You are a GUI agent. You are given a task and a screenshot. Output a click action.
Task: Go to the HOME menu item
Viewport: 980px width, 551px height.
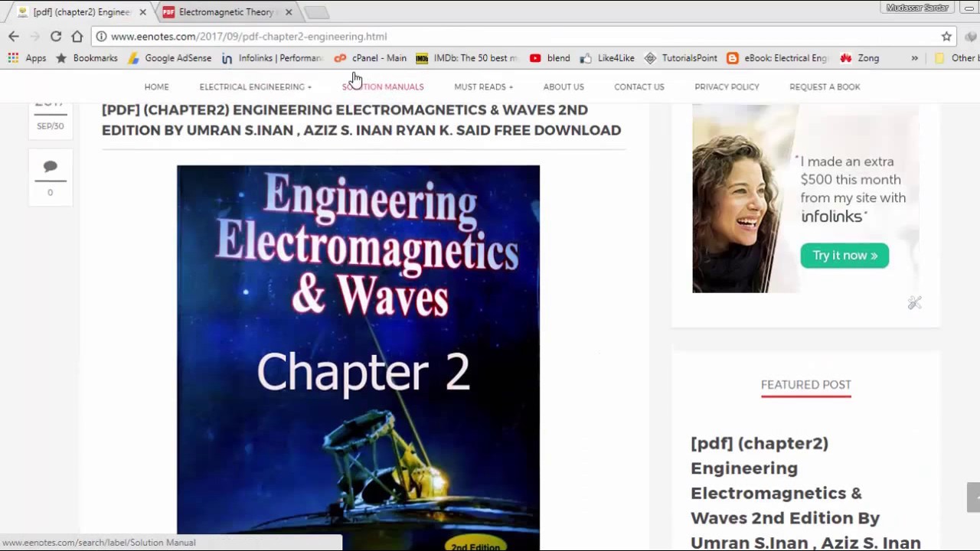click(x=156, y=86)
